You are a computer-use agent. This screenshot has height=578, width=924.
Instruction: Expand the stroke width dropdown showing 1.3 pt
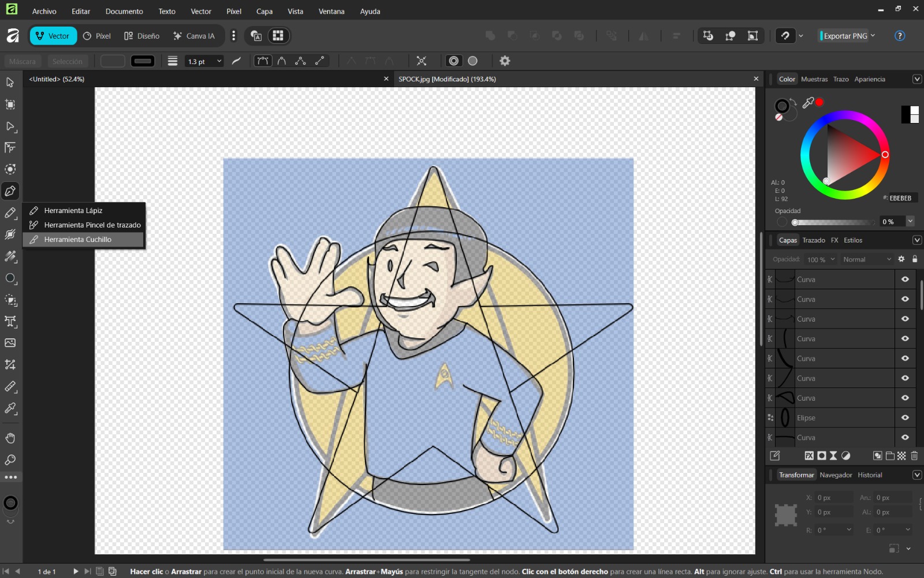click(219, 61)
